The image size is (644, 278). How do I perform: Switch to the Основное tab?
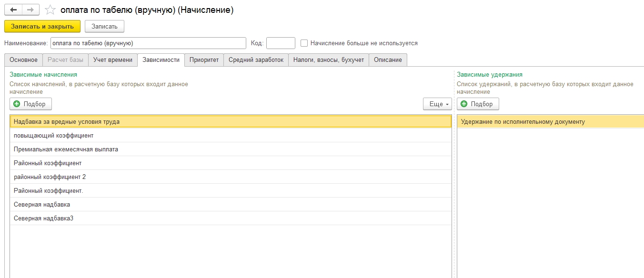point(23,60)
